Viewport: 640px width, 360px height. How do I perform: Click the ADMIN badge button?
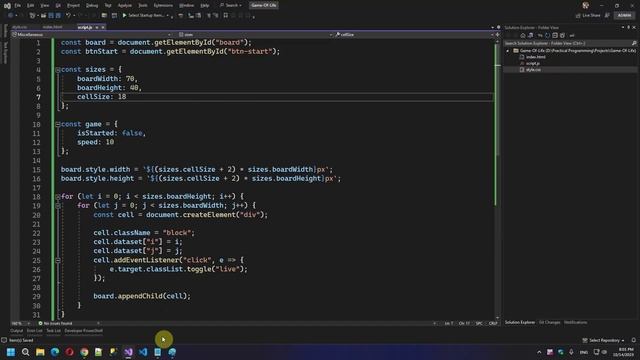tap(624, 16)
